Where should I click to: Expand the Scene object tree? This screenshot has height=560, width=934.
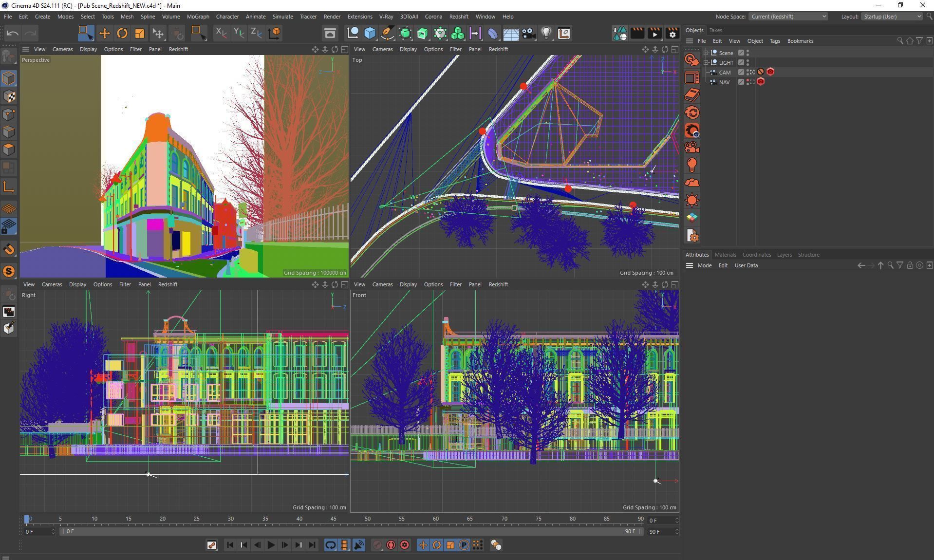click(706, 53)
